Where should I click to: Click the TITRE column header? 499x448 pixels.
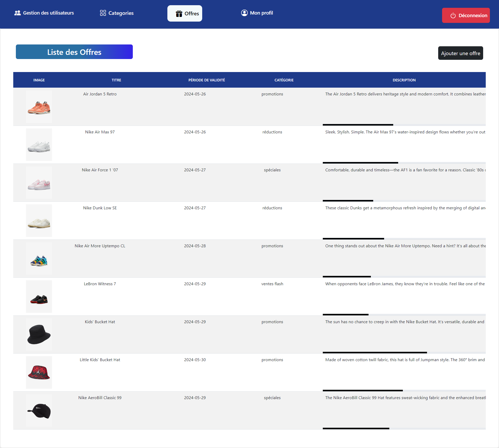pyautogui.click(x=116, y=80)
